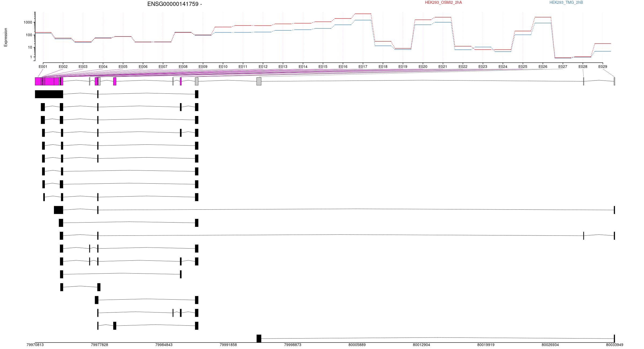Screen dimensions: 644x349
Task: Click the 10 tick on expression axis
Action: tap(30, 47)
